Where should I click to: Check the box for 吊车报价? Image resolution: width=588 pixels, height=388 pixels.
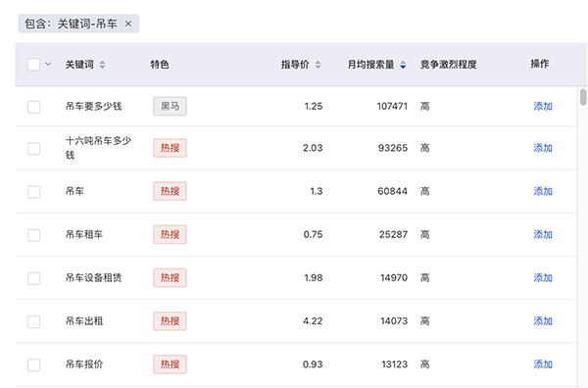(x=33, y=364)
